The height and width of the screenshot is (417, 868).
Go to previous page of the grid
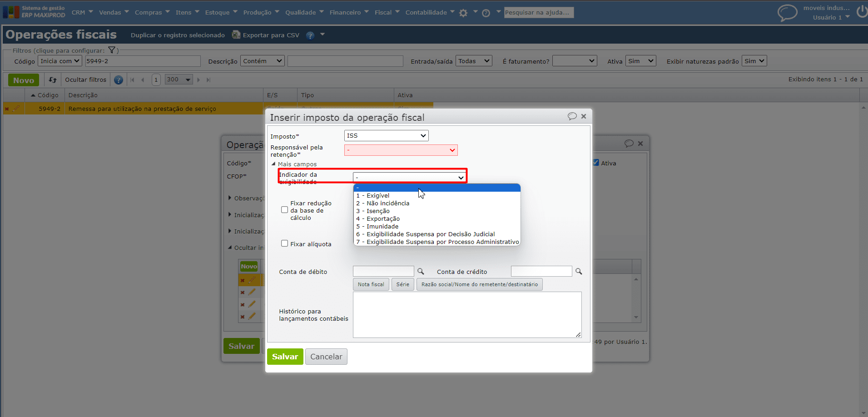pos(143,80)
